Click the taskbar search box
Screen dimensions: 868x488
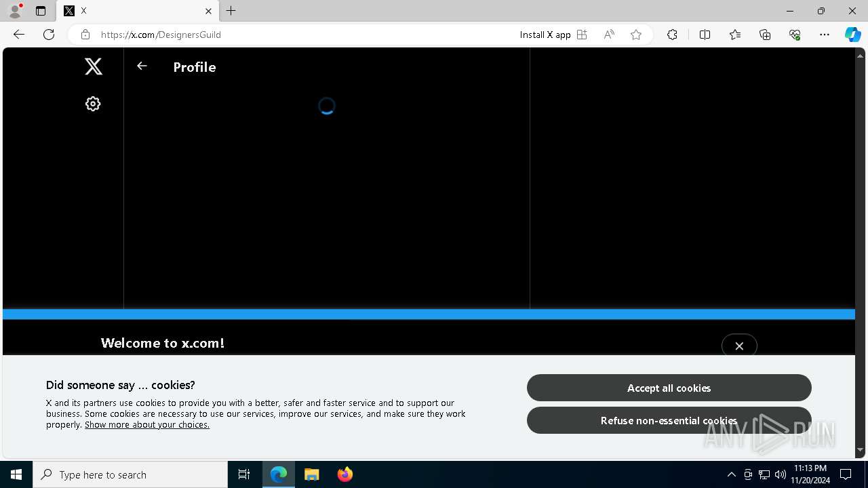pos(130,474)
